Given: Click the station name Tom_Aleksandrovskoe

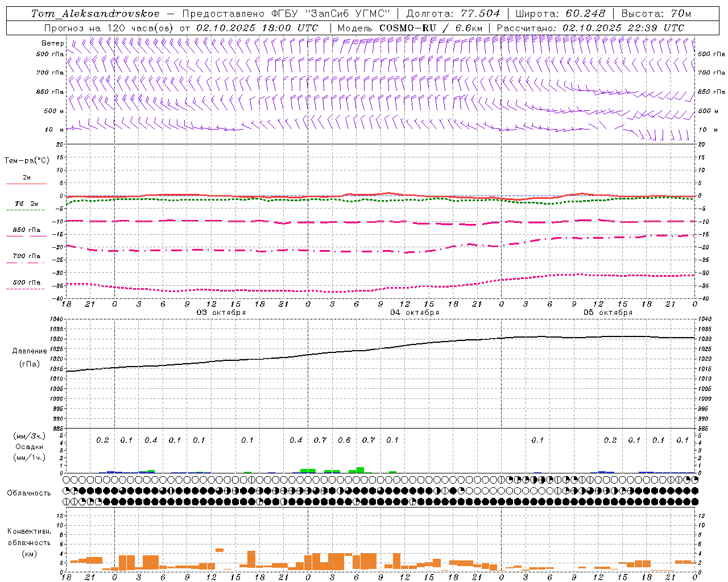Looking at the screenshot, I should pyautogui.click(x=95, y=14).
